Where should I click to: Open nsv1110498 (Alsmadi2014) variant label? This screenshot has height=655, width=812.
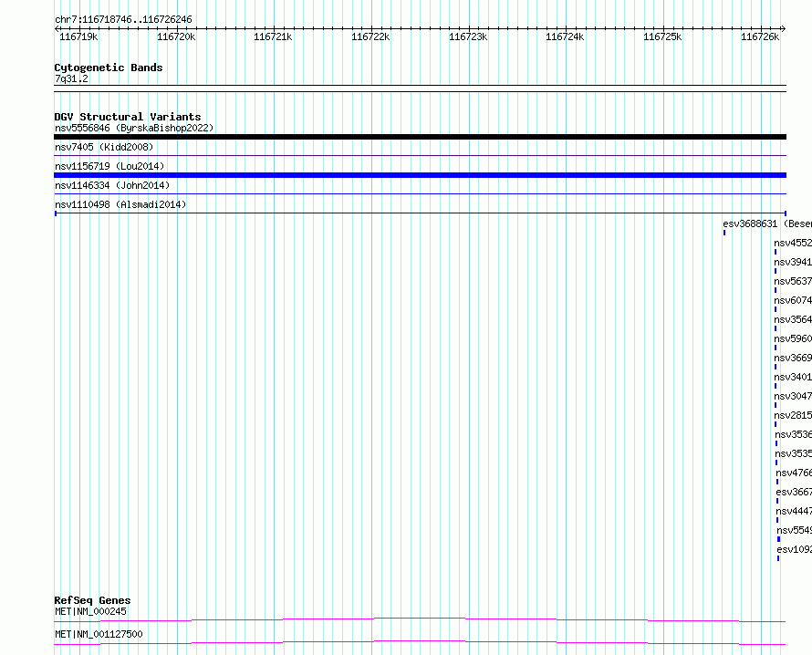pos(120,204)
